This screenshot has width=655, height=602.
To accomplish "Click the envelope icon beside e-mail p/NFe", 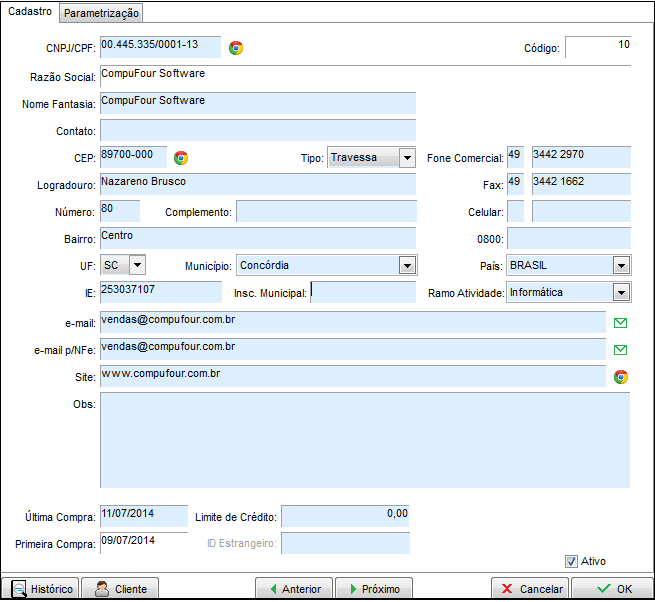I will click(x=620, y=350).
